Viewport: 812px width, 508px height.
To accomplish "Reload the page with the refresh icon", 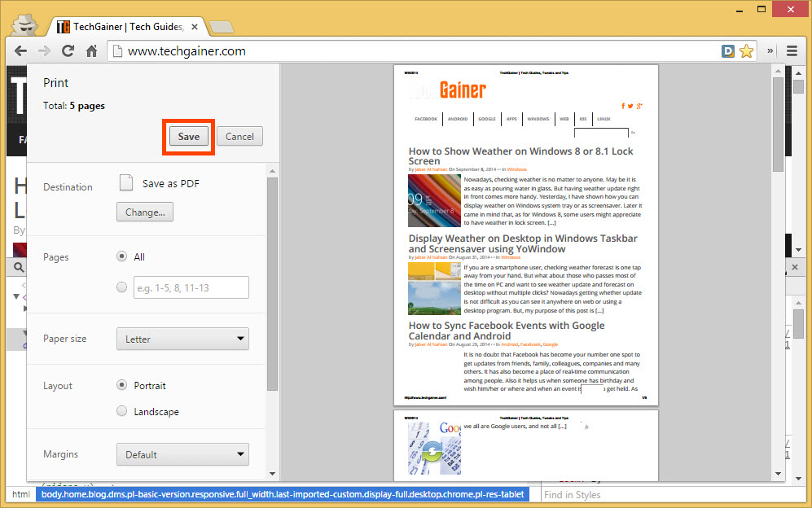I will (x=68, y=50).
